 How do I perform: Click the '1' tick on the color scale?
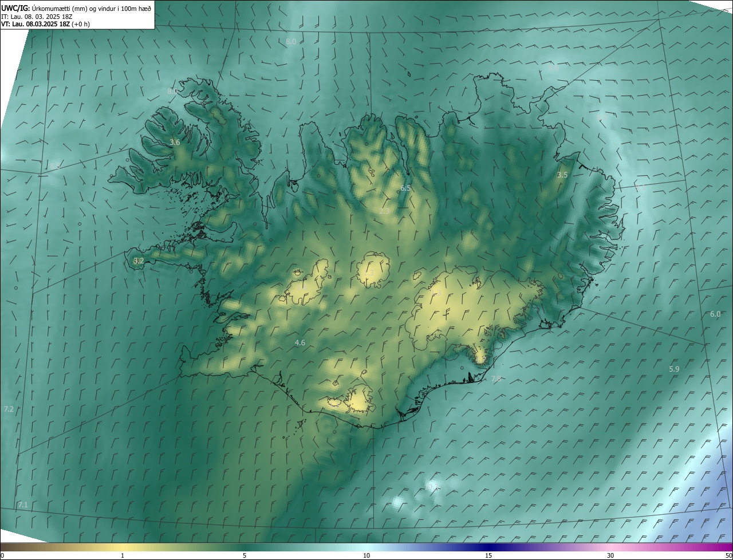pyautogui.click(x=123, y=555)
